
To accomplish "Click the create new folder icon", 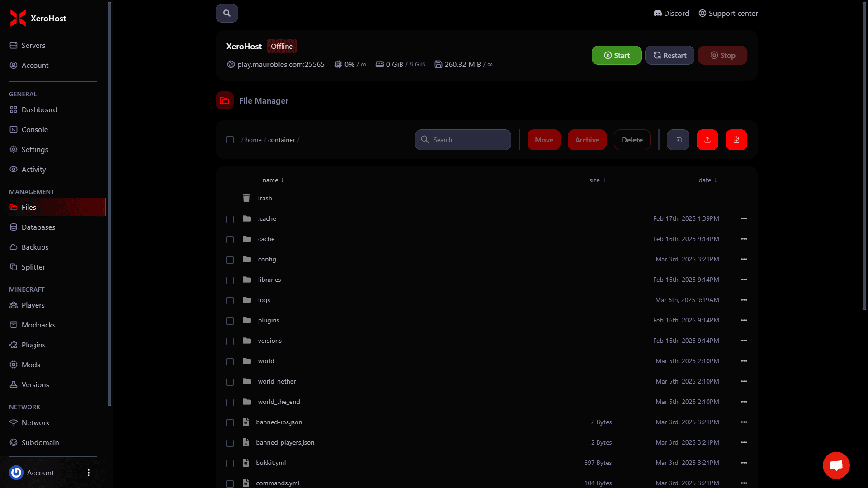I will pos(678,140).
